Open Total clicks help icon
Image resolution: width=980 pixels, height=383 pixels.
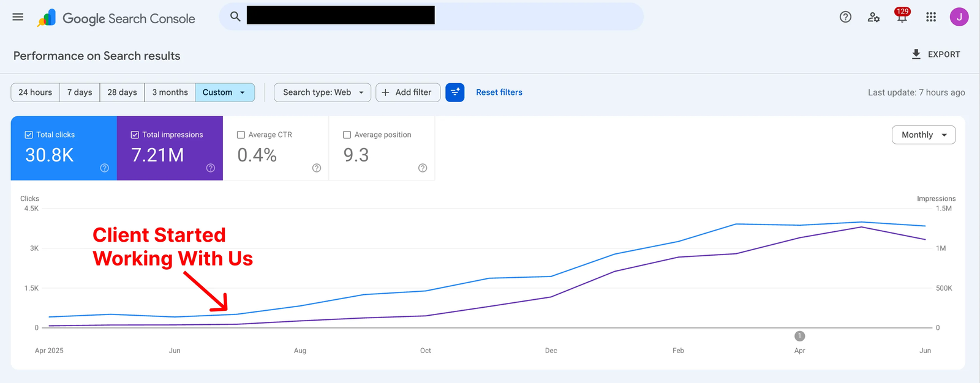[105, 168]
